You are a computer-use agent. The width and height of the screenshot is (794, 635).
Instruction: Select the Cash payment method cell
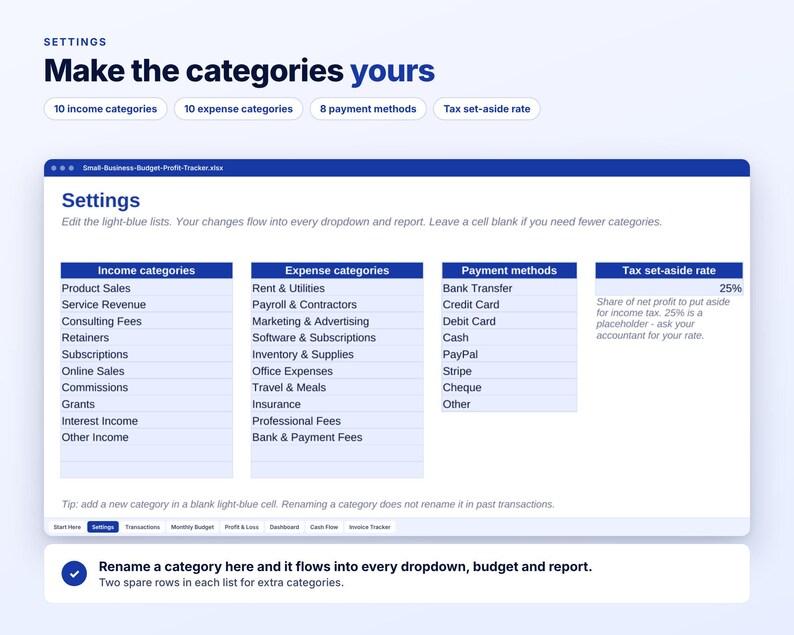509,338
